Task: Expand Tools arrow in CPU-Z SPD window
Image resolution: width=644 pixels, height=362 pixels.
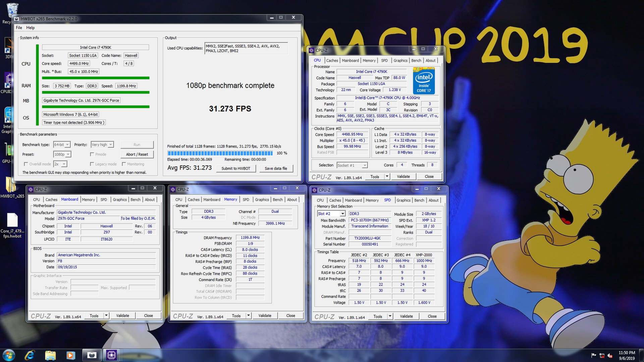Action: point(390,316)
